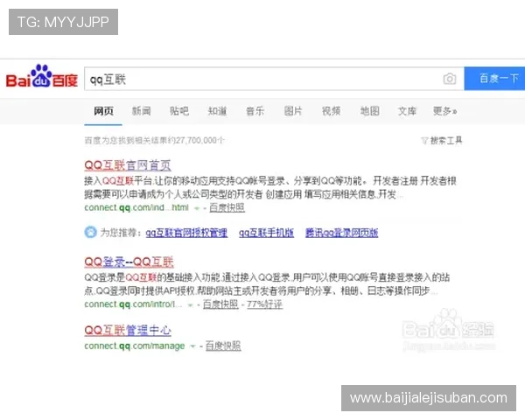Open 搜索工具 filter options
This screenshot has width=525, height=420.
click(442, 140)
